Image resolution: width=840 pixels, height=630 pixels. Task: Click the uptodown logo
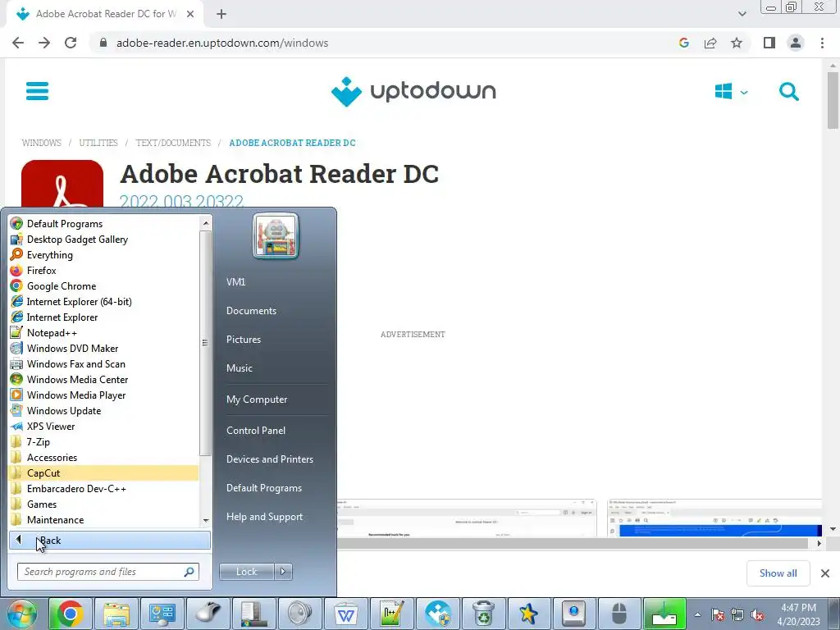[x=413, y=92]
